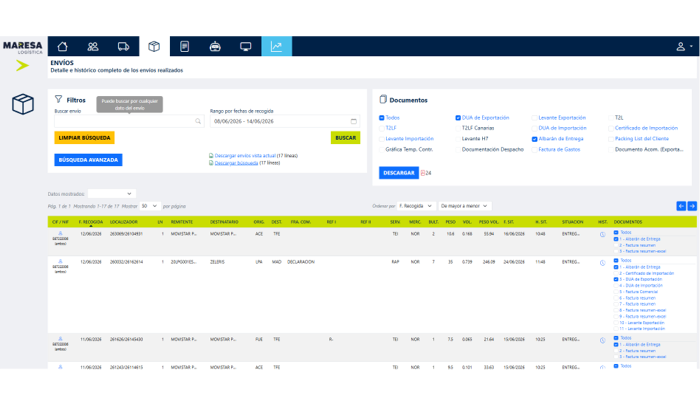Open the calendar icon in date range

(x=354, y=121)
